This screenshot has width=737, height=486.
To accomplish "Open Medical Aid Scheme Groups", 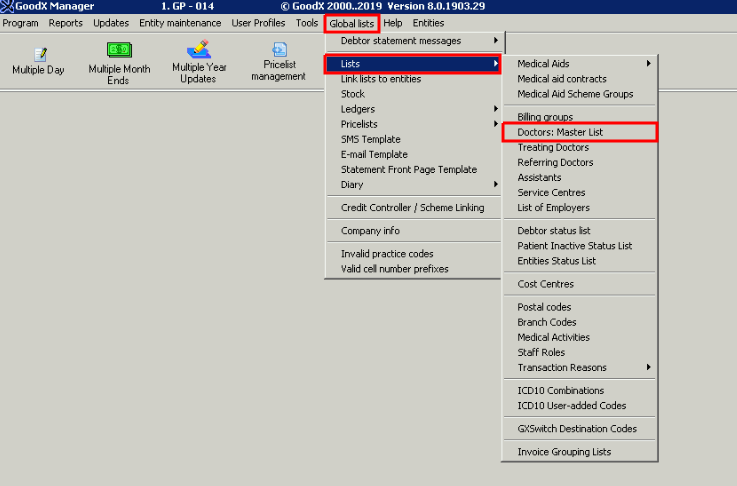I will (580, 94).
